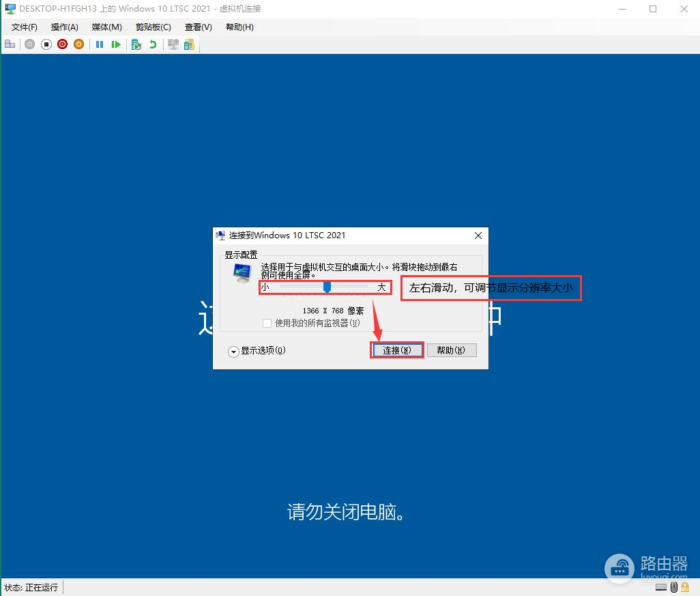700x596 pixels.
Task: Click the 连接(N) button
Action: pyautogui.click(x=397, y=350)
